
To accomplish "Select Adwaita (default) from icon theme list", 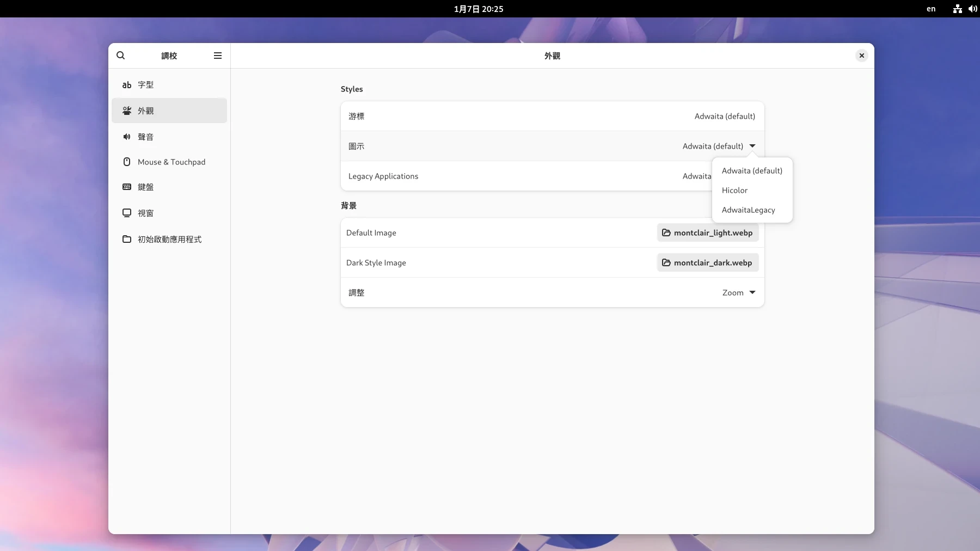I will point(752,170).
